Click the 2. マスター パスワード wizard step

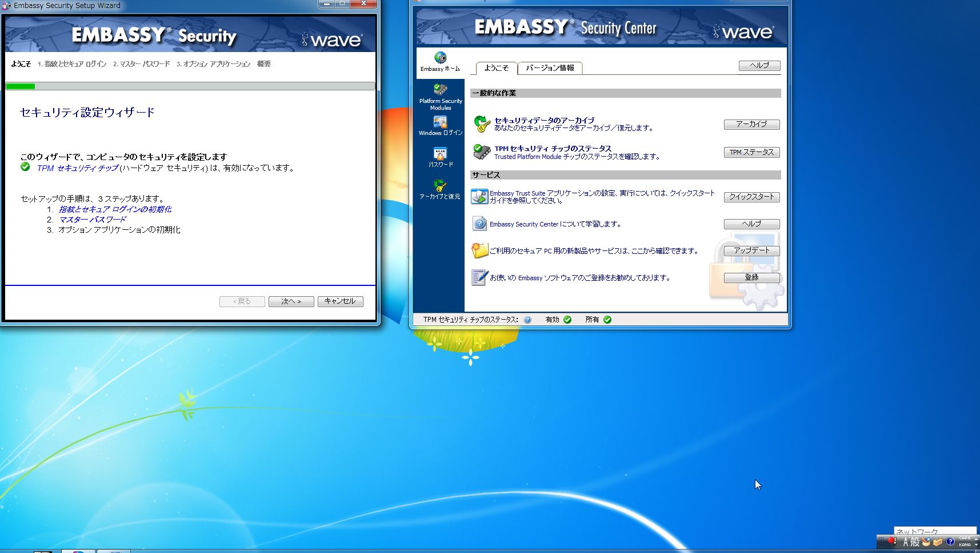coord(141,64)
